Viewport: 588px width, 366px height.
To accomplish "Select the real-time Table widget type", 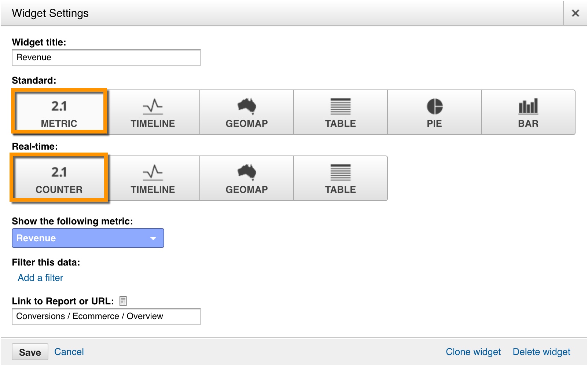I will pos(341,178).
